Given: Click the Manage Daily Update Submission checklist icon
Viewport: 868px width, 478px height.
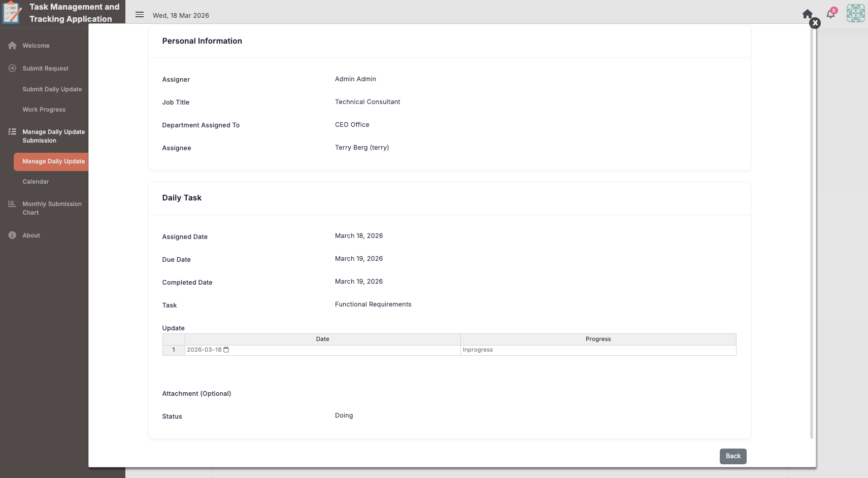Looking at the screenshot, I should [x=12, y=132].
